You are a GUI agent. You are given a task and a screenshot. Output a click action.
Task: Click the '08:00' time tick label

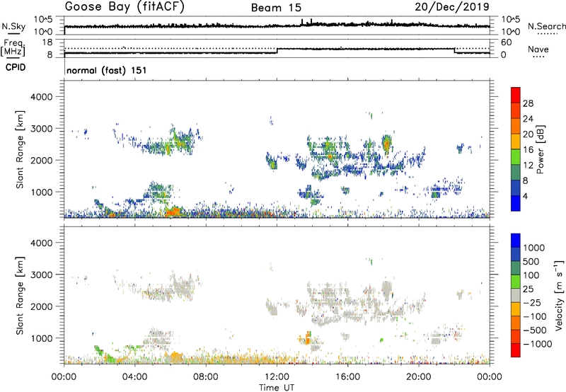[x=206, y=377]
